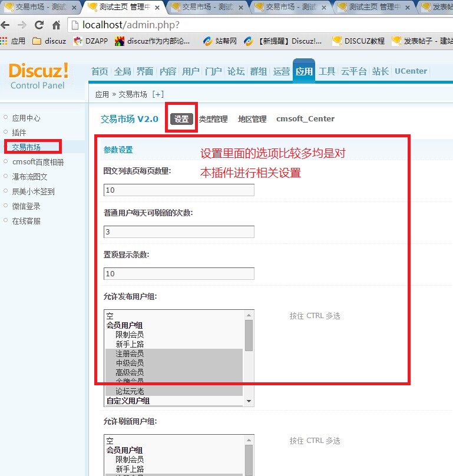Open the 站帮网 bookmark
This screenshot has width=453, height=476.
pyautogui.click(x=220, y=41)
